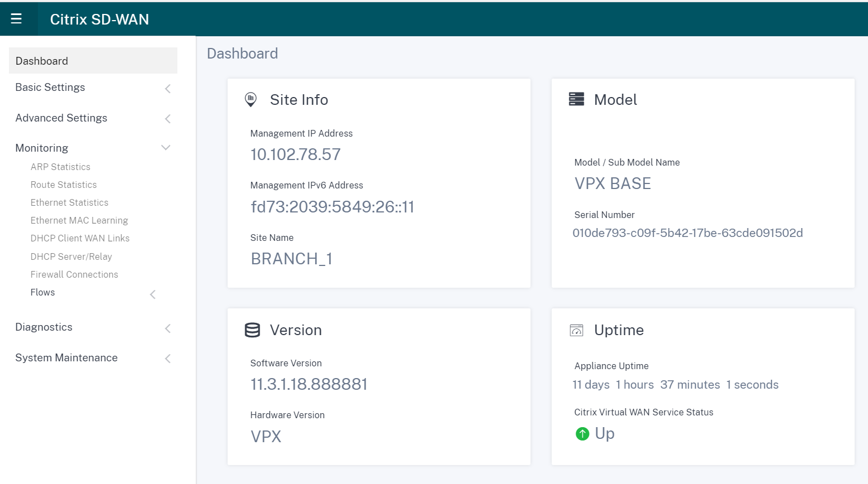Open the Flows submenu item

(43, 292)
